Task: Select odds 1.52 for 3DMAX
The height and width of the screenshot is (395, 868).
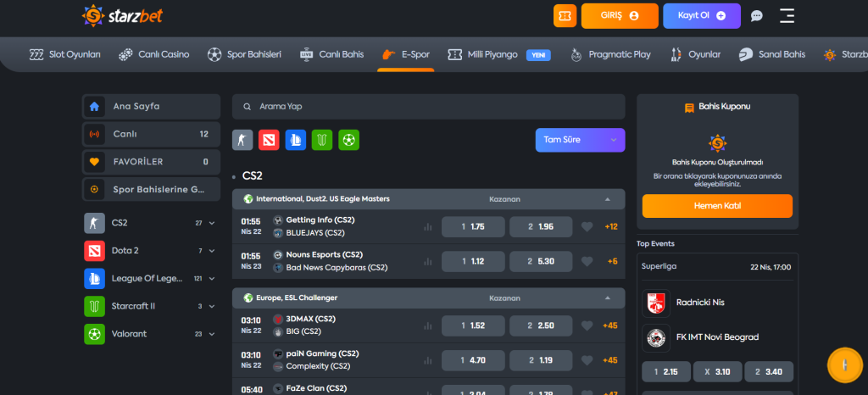Action: point(473,325)
